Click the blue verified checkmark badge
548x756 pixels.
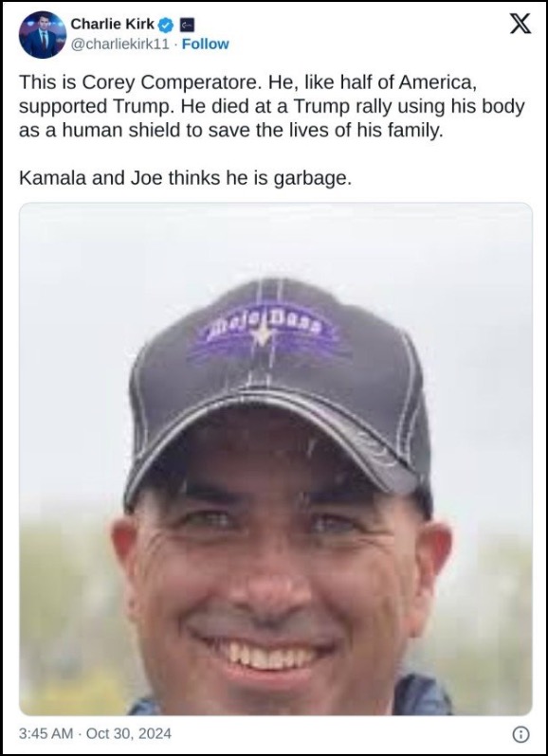166,24
